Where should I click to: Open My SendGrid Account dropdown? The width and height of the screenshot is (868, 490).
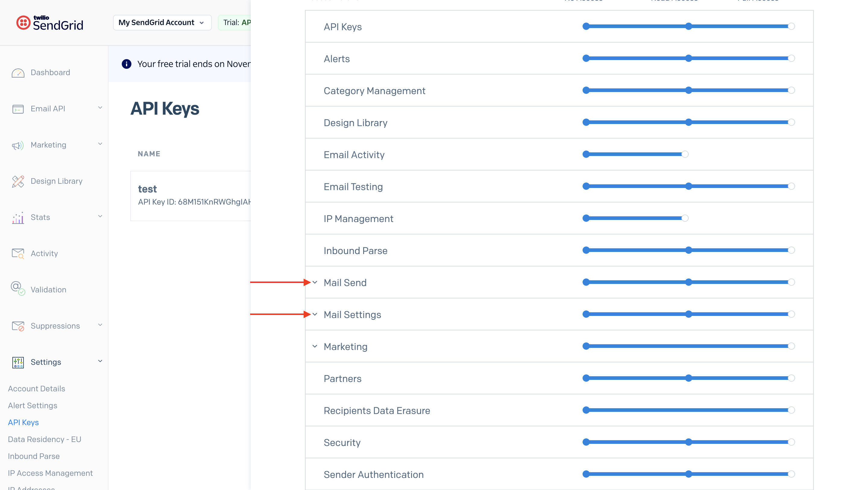162,23
